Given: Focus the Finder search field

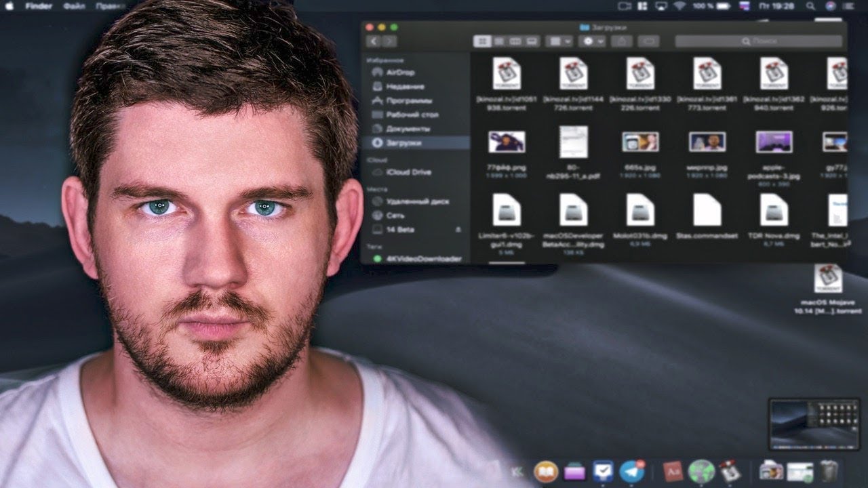Looking at the screenshot, I should 759,41.
